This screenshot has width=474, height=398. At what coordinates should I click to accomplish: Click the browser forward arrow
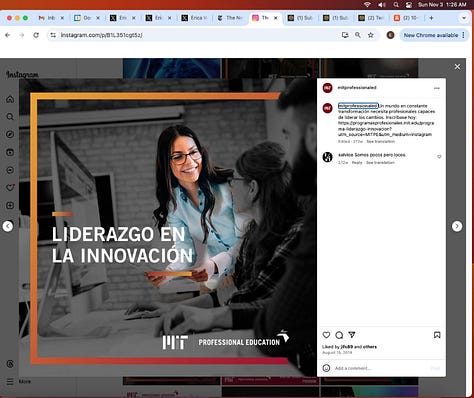point(22,35)
